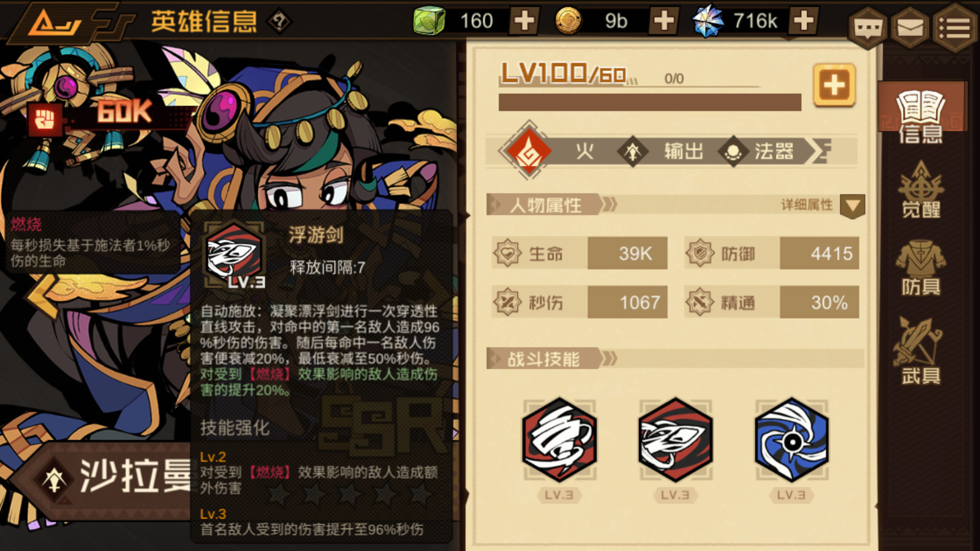Open the mail envelope icon
Screen dimensions: 980x551
(x=910, y=27)
